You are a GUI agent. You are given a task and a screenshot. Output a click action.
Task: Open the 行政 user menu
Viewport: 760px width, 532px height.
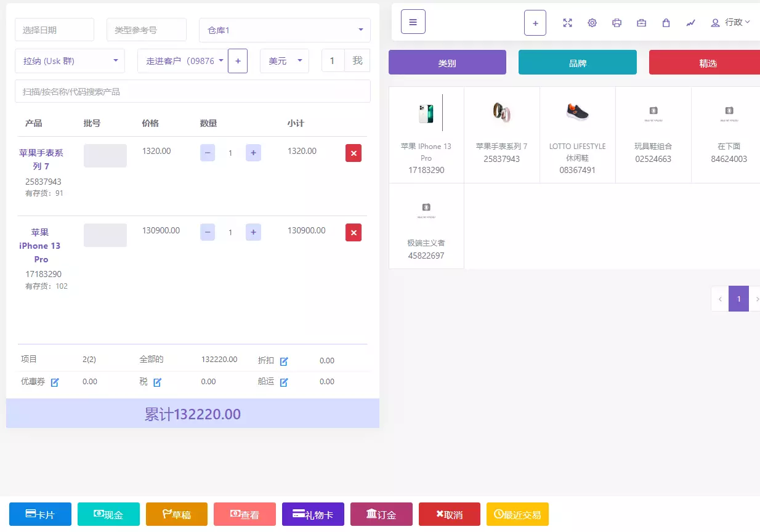coord(730,23)
